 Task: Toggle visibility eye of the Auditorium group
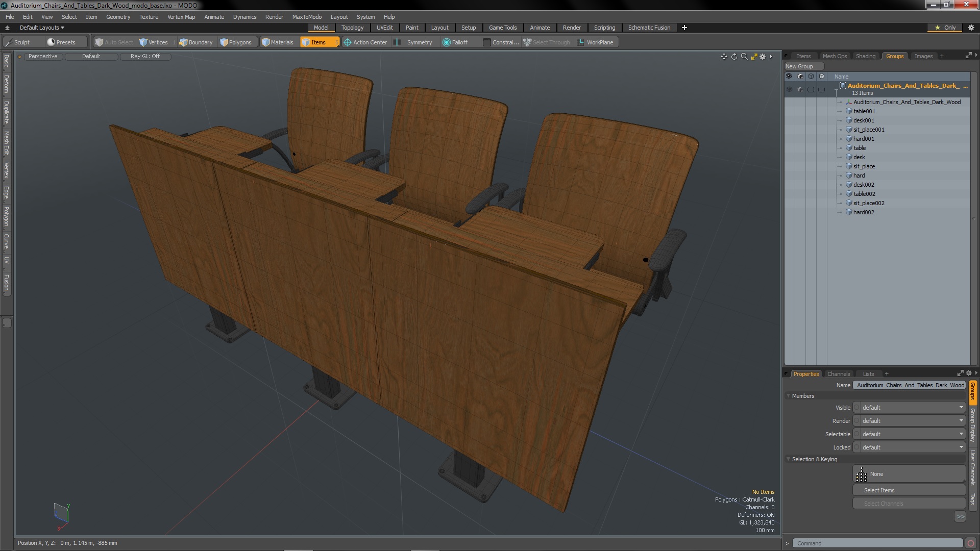click(x=789, y=89)
